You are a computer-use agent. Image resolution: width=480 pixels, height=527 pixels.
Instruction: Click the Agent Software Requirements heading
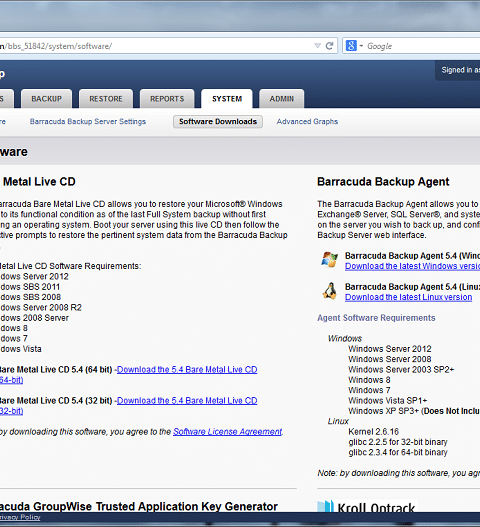pyautogui.click(x=376, y=318)
